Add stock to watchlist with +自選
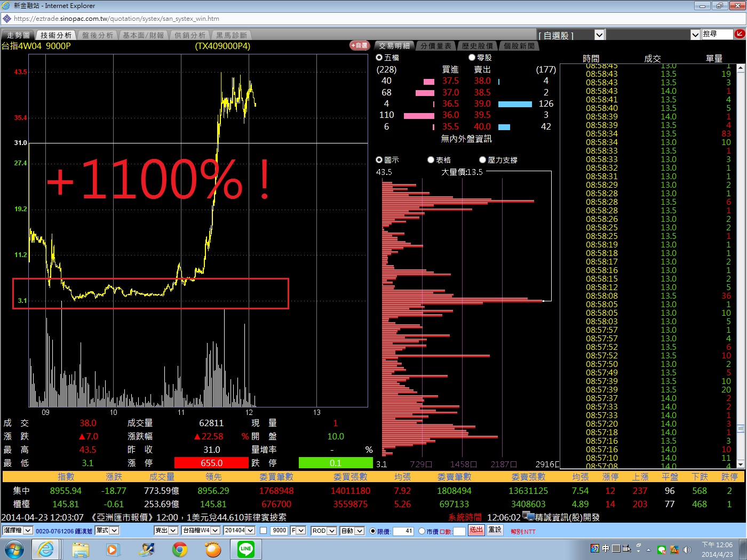 (x=360, y=46)
